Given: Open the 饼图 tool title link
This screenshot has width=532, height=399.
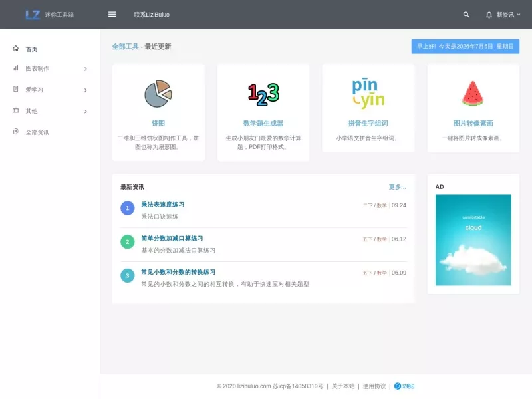Looking at the screenshot, I should click(x=158, y=123).
